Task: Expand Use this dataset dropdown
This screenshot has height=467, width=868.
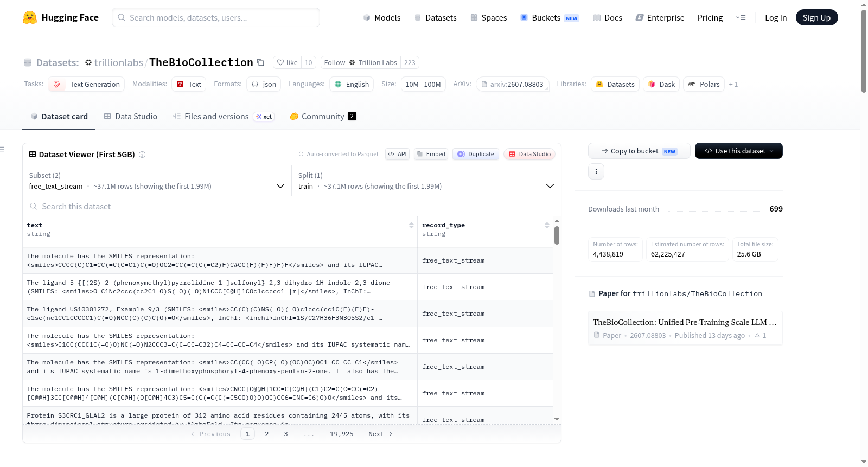Action: (738, 151)
